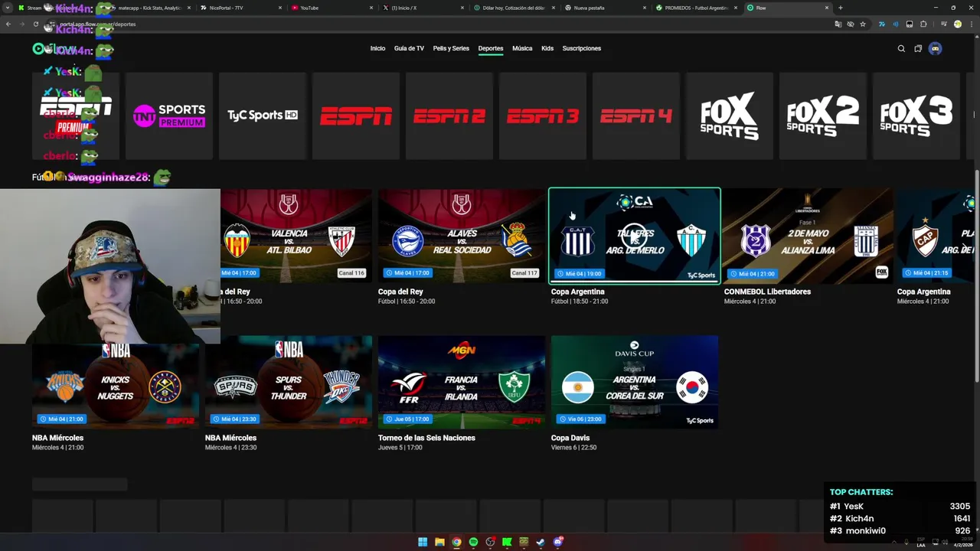Screen dimensions: 980x551
Task: Open Guía de TV menu item
Action: tap(409, 48)
